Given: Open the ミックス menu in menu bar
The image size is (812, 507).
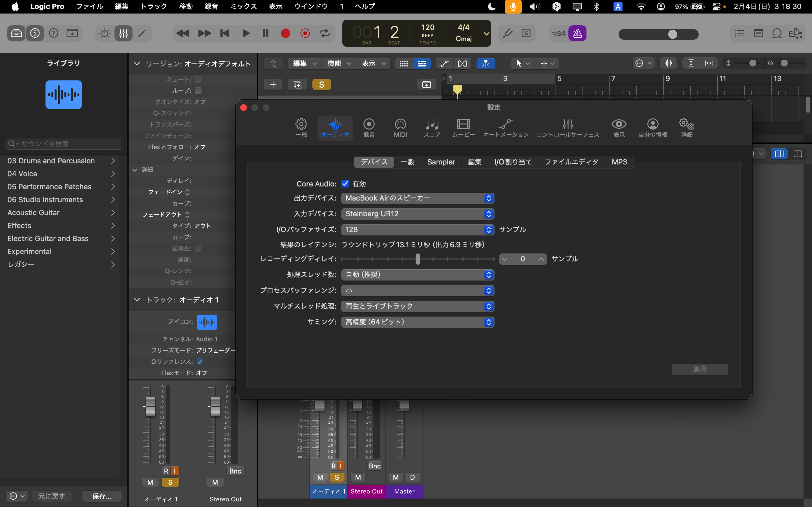Looking at the screenshot, I should point(243,6).
